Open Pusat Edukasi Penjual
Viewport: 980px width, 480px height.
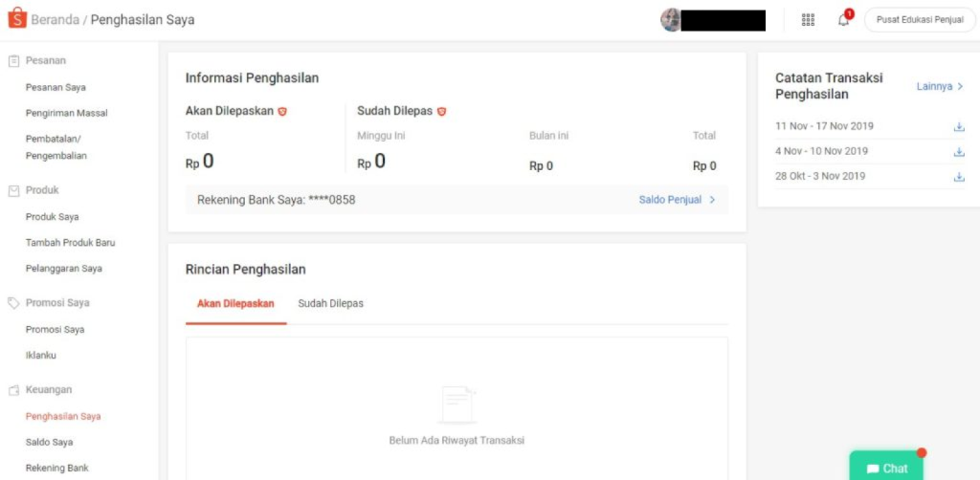point(919,20)
